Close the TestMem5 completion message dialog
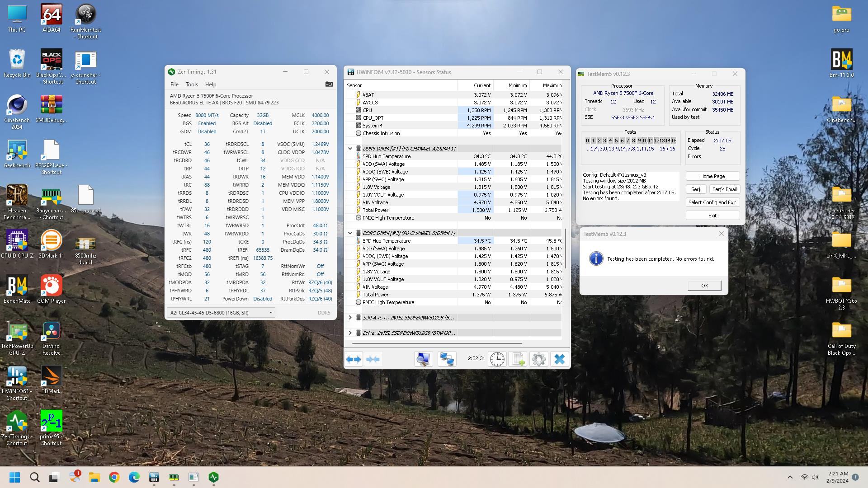 click(x=721, y=234)
